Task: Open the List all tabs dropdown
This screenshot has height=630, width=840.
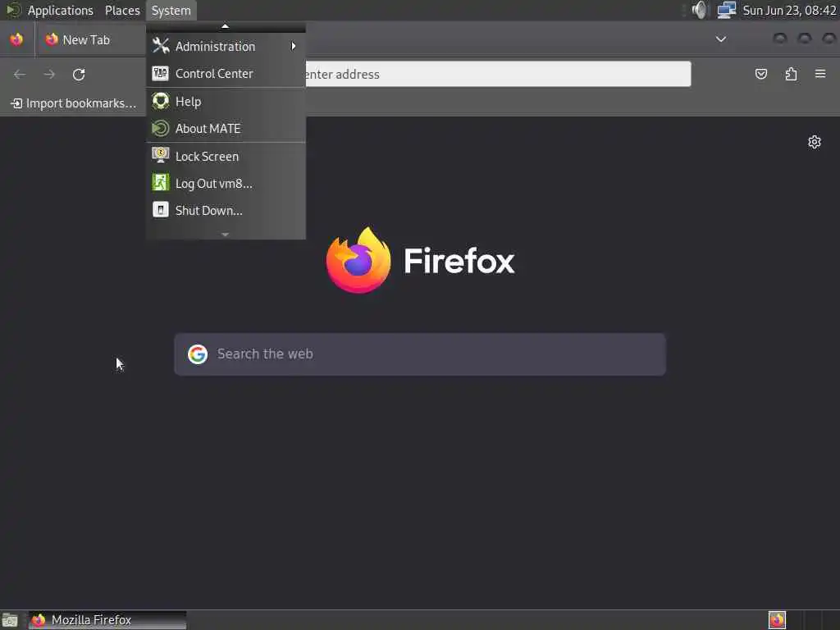Action: point(721,39)
